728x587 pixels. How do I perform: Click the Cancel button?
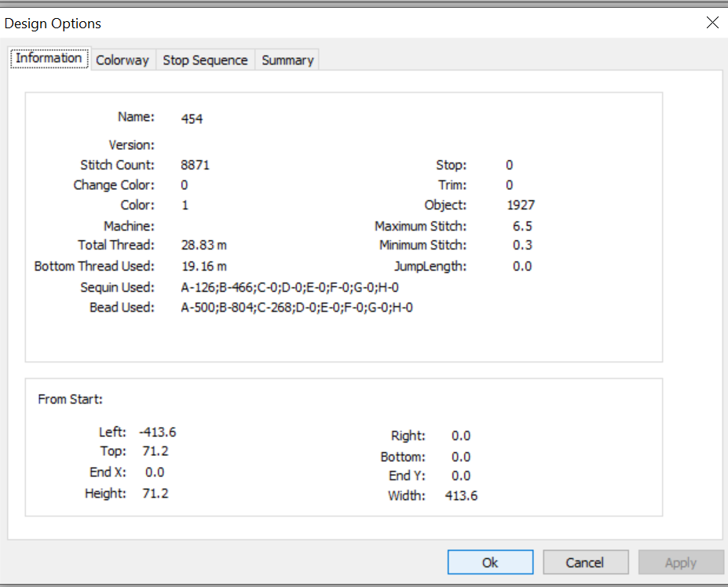[x=585, y=563]
